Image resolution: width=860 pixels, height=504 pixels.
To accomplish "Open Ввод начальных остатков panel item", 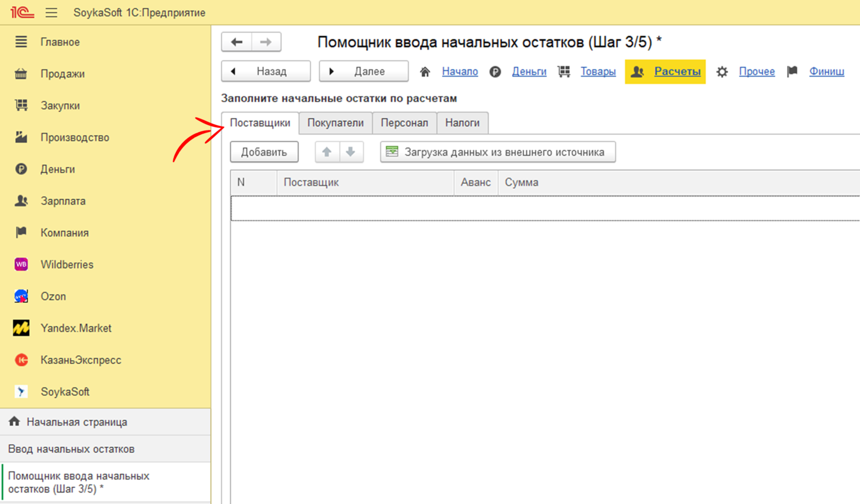I will 105,449.
